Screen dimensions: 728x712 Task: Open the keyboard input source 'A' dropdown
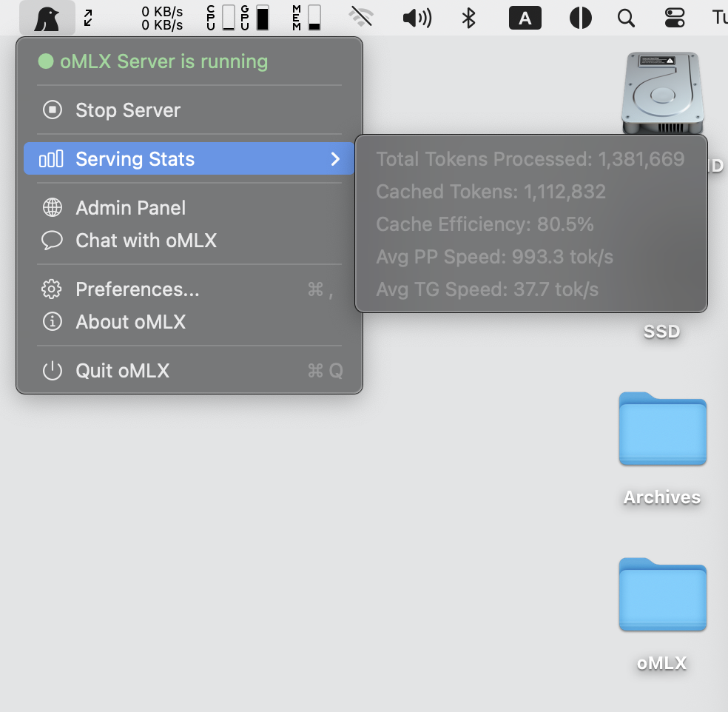pos(525,17)
